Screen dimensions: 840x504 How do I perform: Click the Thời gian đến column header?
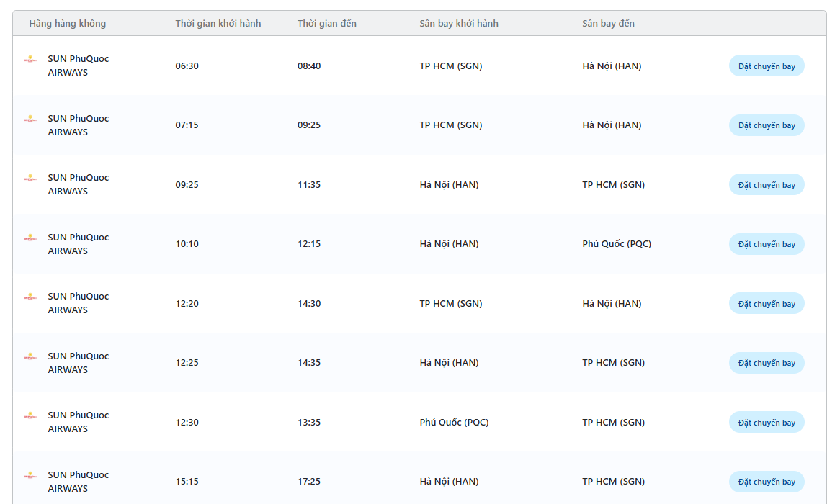click(327, 24)
